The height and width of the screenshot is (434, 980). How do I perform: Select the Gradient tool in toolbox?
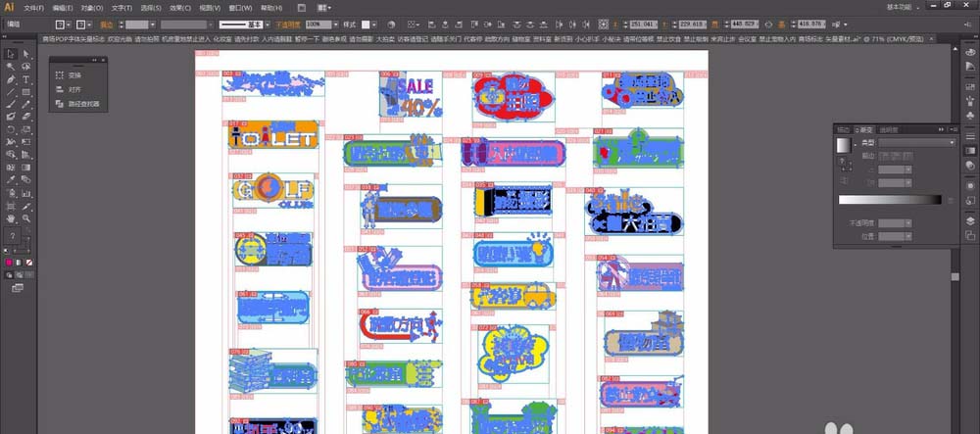(25, 167)
